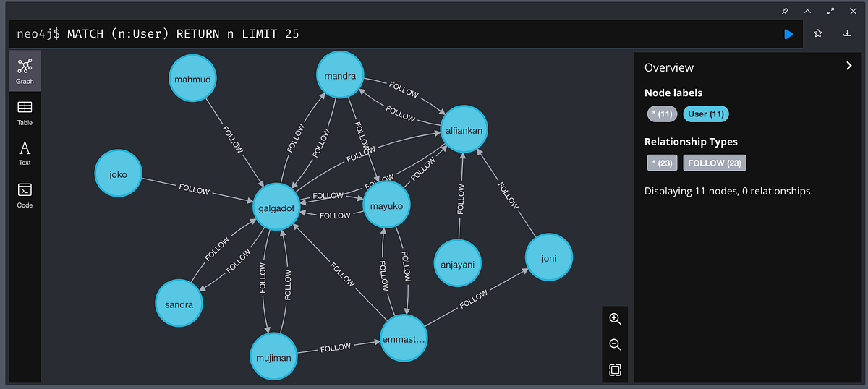Select the joko node
The height and width of the screenshot is (389, 868).
118,174
